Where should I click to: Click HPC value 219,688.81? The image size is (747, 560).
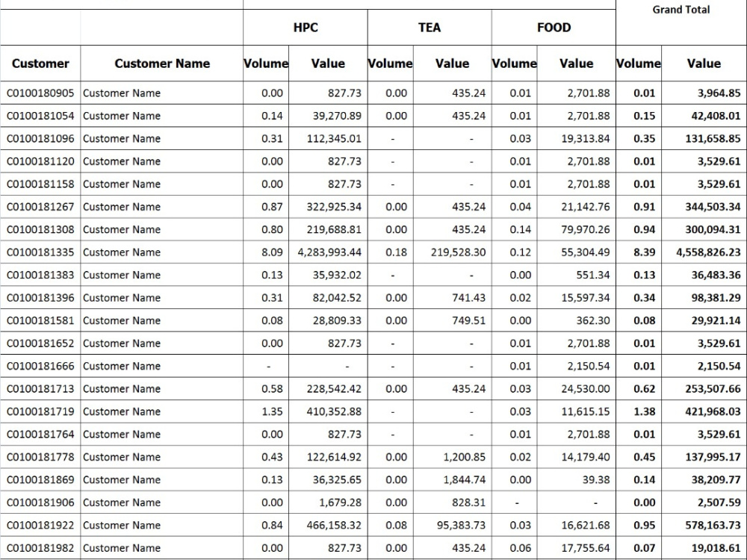tap(334, 230)
